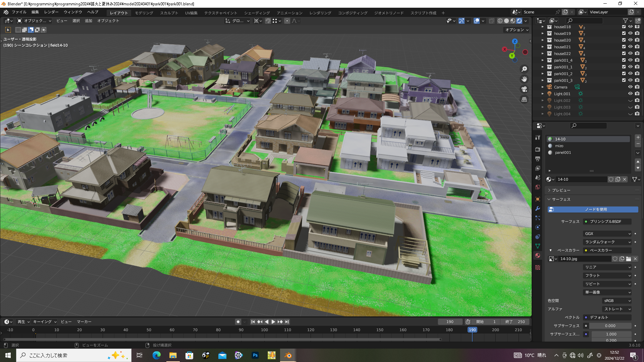Click the サブサーフェス 0.000 slider field

[x=610, y=326]
